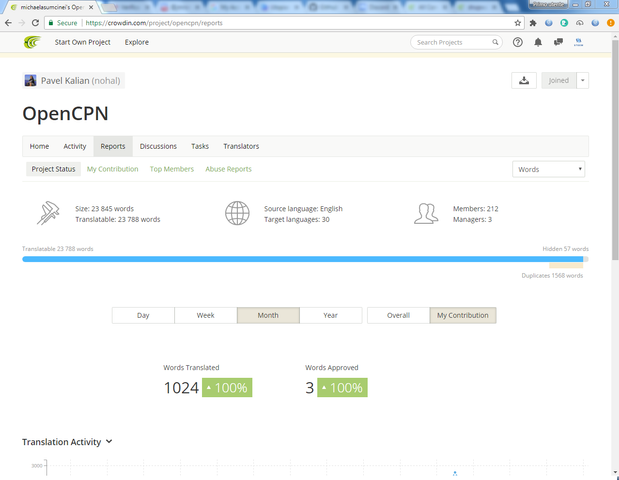Screen dimensions: 619x480
Task: Click the download translations icon button
Action: click(x=523, y=81)
